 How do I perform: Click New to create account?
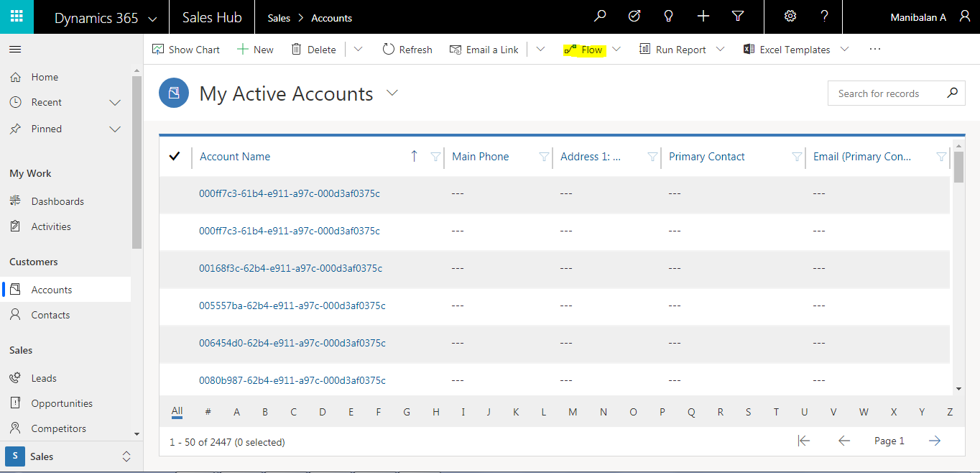(x=255, y=50)
